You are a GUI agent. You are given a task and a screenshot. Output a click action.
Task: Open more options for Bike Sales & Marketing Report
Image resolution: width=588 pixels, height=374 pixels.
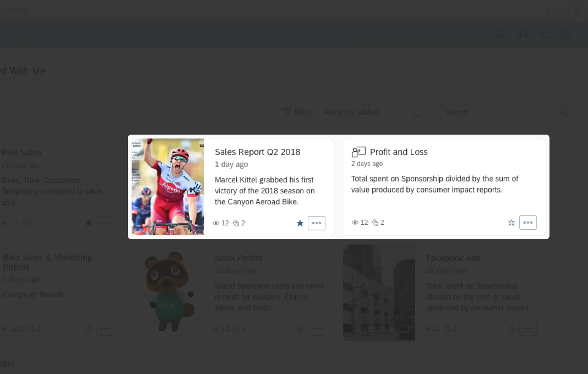(x=105, y=329)
